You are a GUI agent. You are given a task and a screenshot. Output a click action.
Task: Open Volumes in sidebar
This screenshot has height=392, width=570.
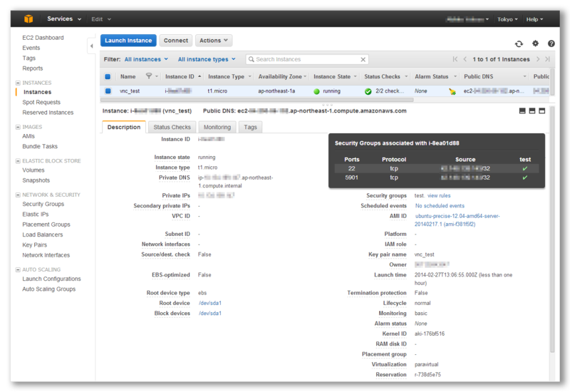[33, 170]
